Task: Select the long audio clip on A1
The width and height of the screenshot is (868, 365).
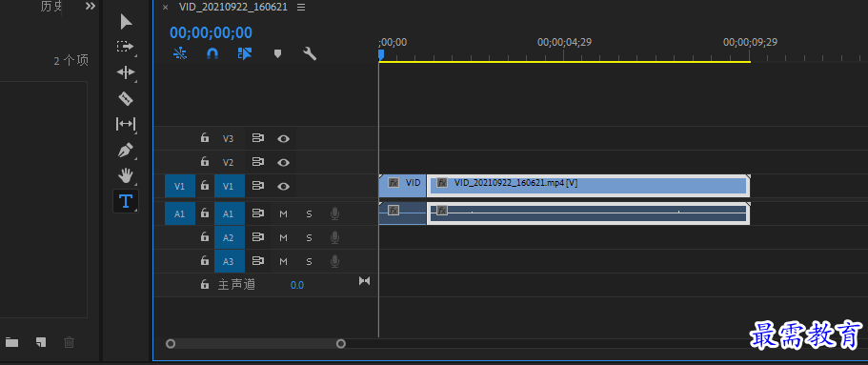Action: [x=589, y=213]
